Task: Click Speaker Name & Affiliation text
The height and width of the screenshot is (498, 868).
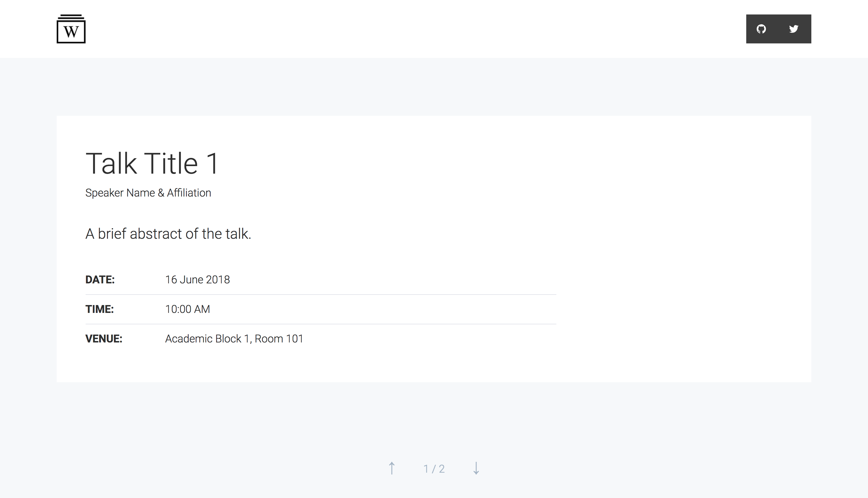Action: [x=148, y=193]
